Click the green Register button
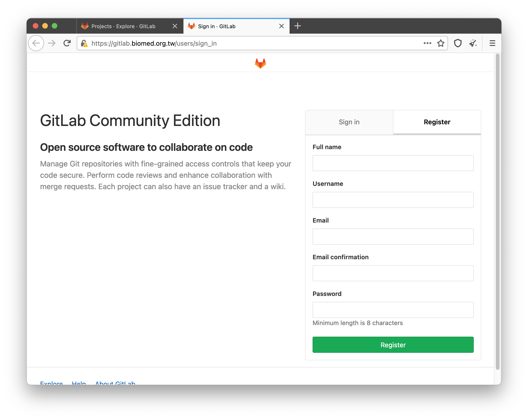528x420 pixels. [x=393, y=344]
